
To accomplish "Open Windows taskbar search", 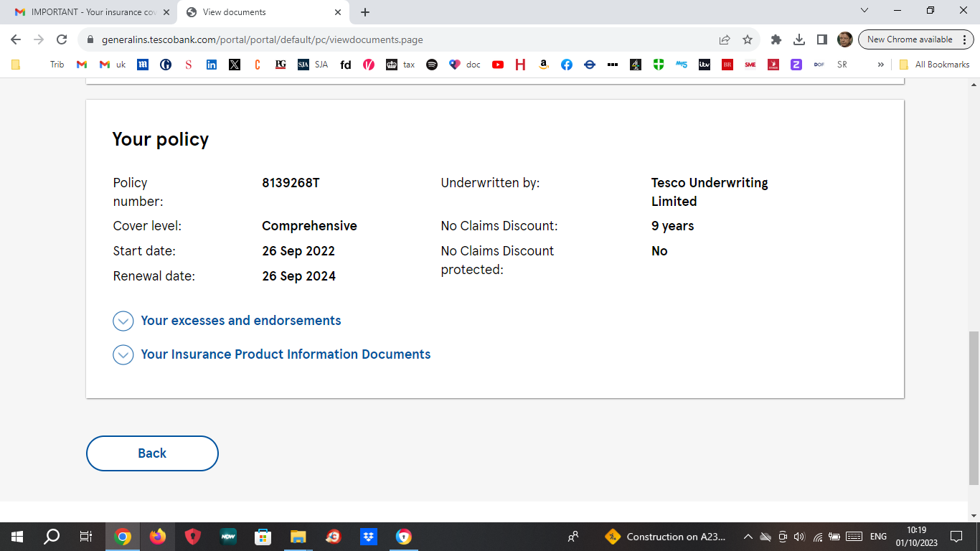I will point(52,537).
